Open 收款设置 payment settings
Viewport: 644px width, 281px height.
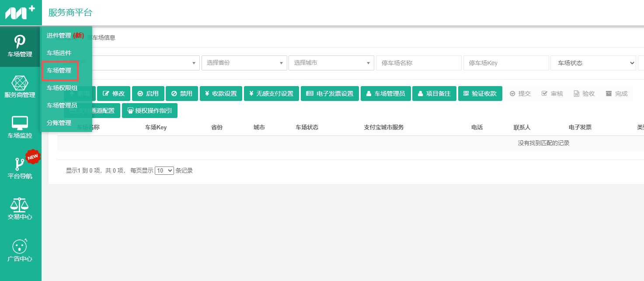(221, 94)
